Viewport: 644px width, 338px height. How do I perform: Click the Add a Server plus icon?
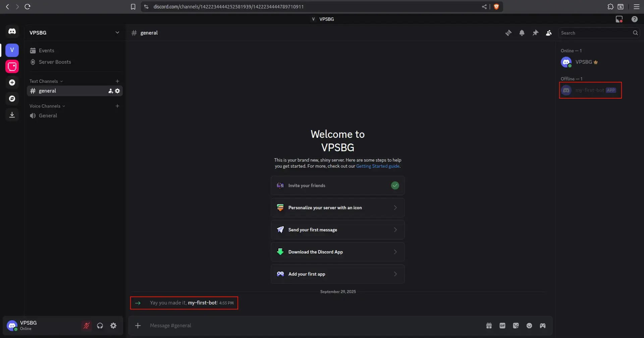click(12, 82)
